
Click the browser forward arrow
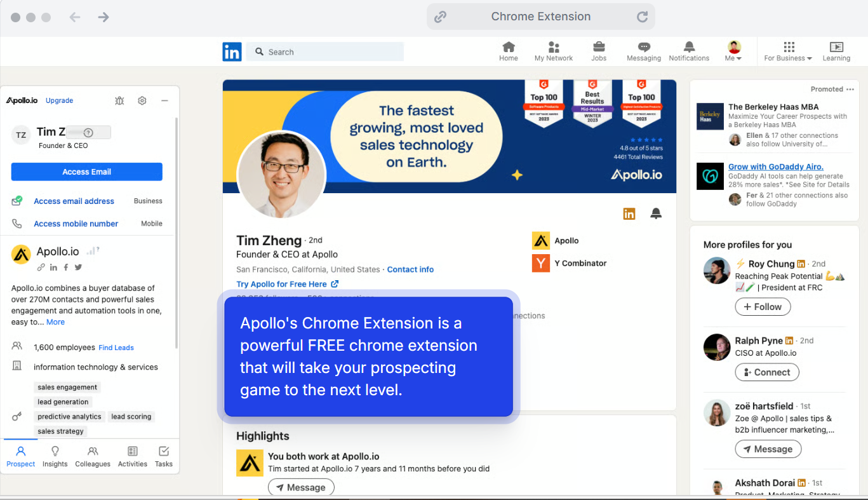click(103, 17)
